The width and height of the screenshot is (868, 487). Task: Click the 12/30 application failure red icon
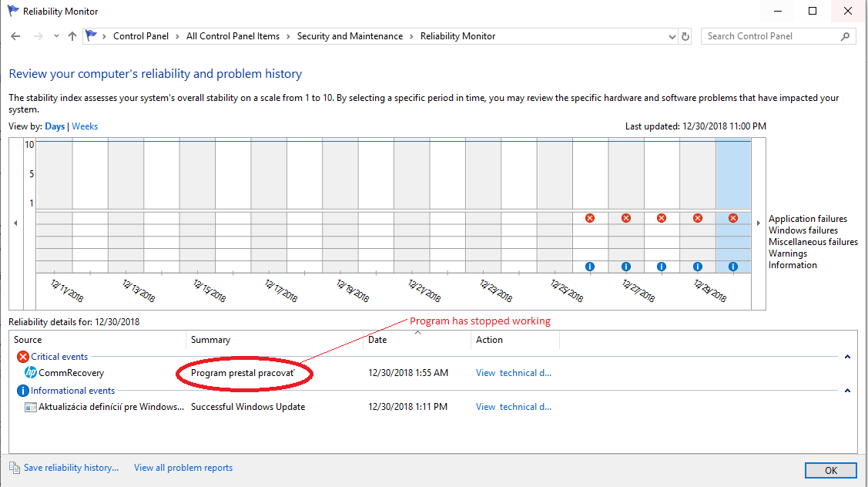pyautogui.click(x=733, y=218)
